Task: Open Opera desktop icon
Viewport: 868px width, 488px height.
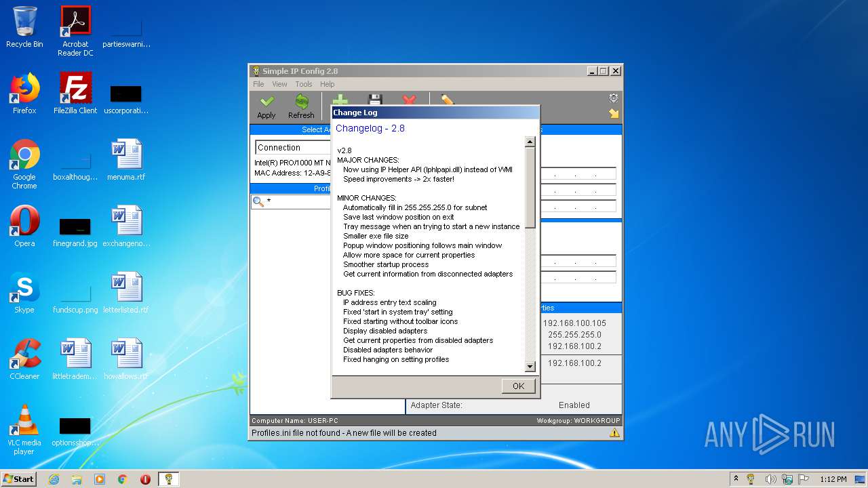Action: pos(24,226)
